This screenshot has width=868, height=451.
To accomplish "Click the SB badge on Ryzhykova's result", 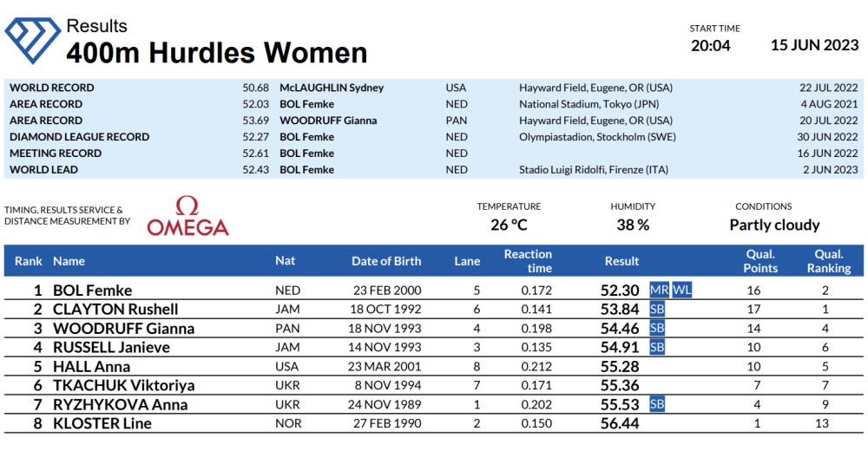I will [657, 404].
